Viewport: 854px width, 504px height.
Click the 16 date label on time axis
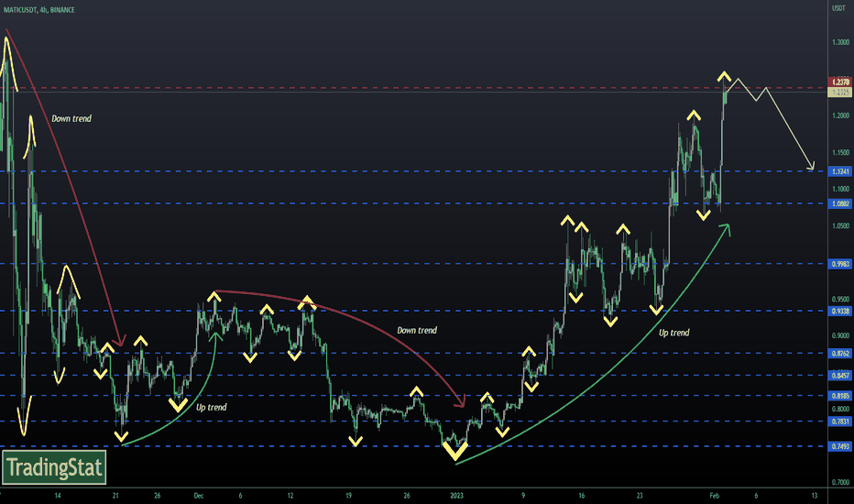[582, 496]
